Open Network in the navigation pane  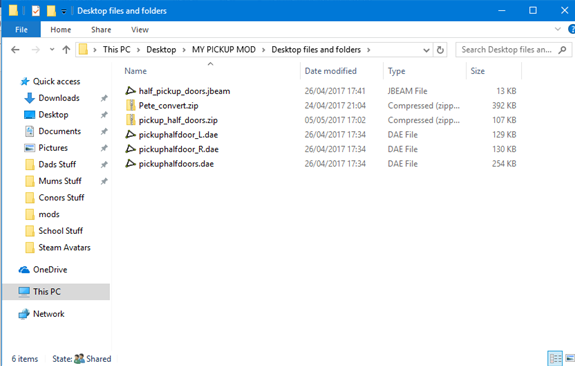pyautogui.click(x=48, y=314)
